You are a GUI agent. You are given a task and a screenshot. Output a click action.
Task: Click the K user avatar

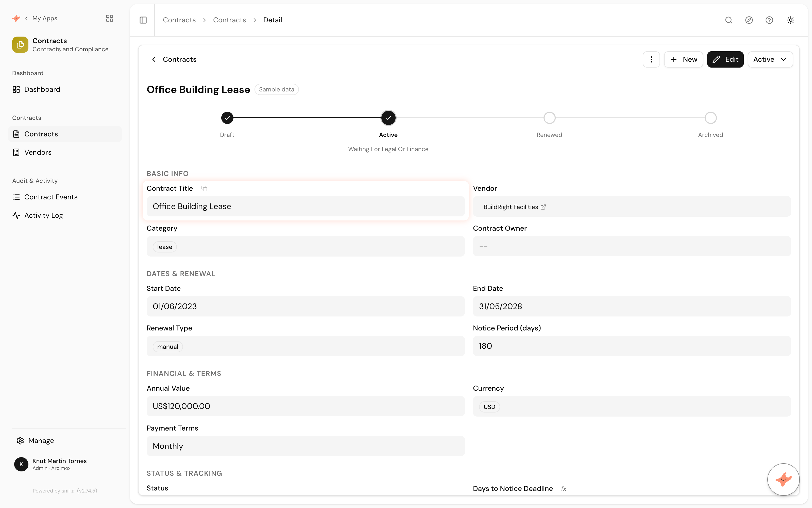tap(21, 464)
